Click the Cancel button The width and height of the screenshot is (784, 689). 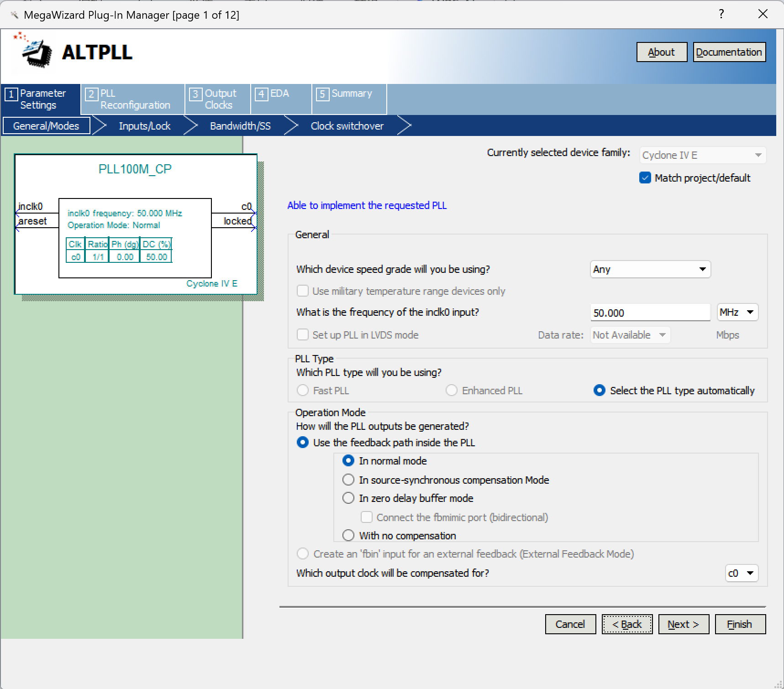(570, 624)
